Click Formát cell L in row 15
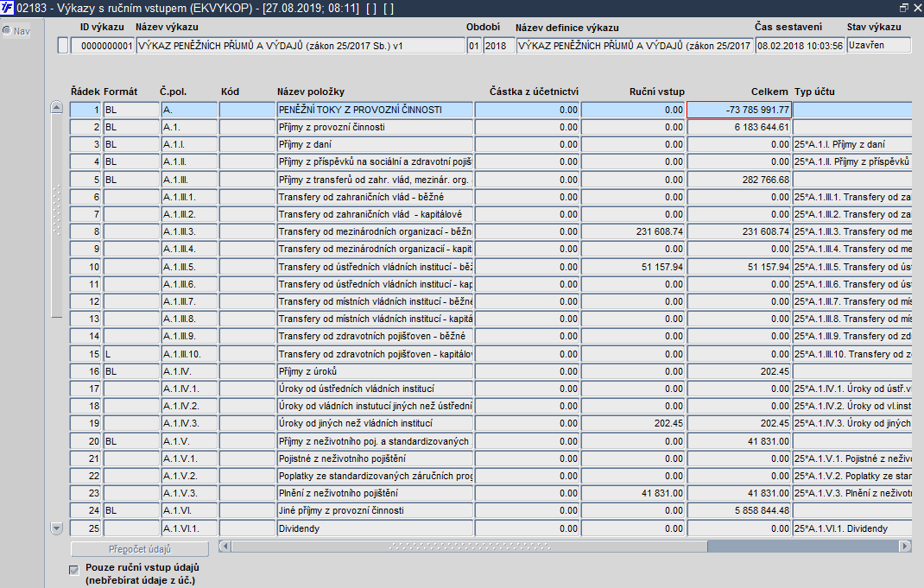 [130, 354]
